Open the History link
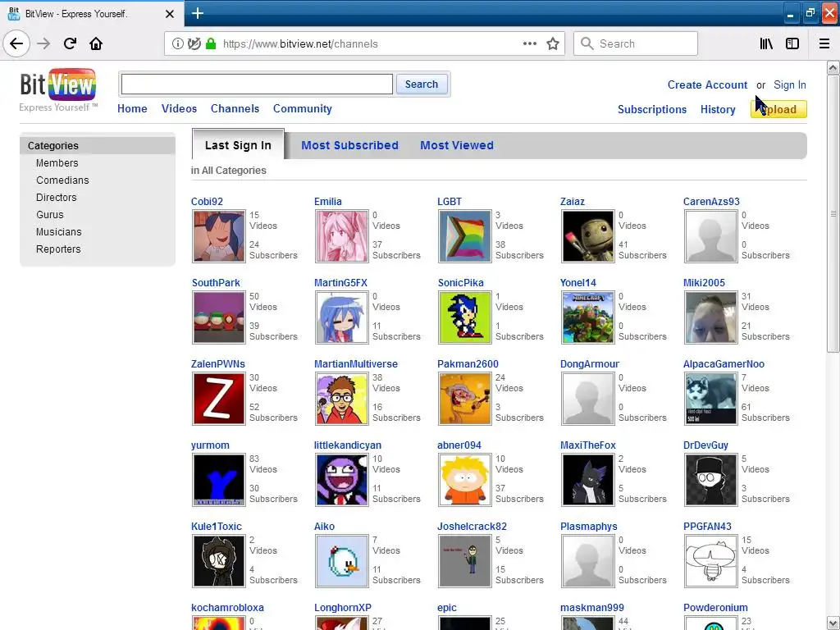This screenshot has width=840, height=630. (x=718, y=109)
